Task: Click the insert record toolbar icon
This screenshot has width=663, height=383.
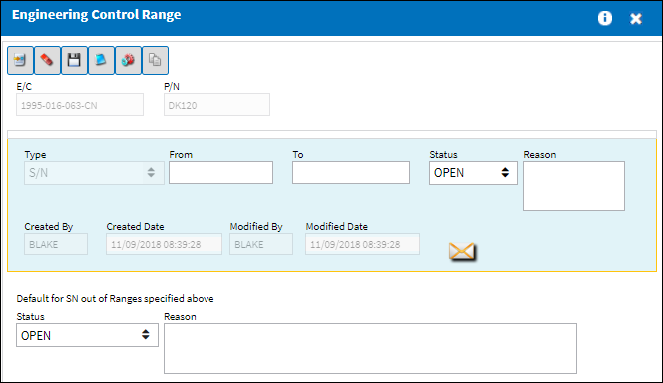Action: tap(20, 60)
